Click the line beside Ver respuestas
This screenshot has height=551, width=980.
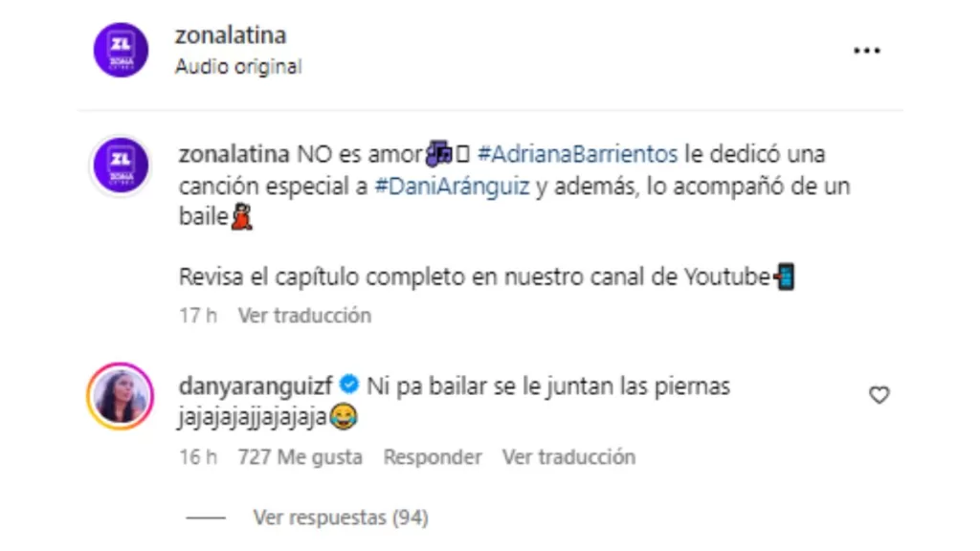point(206,518)
